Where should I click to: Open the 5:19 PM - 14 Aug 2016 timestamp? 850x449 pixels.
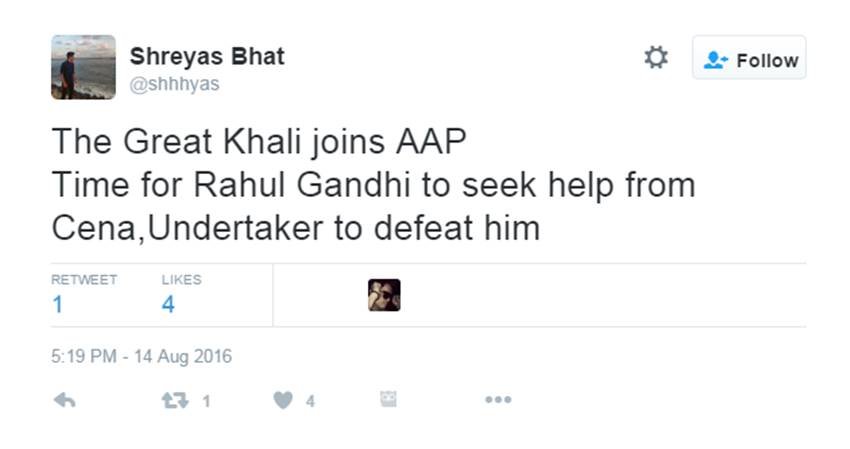(141, 356)
